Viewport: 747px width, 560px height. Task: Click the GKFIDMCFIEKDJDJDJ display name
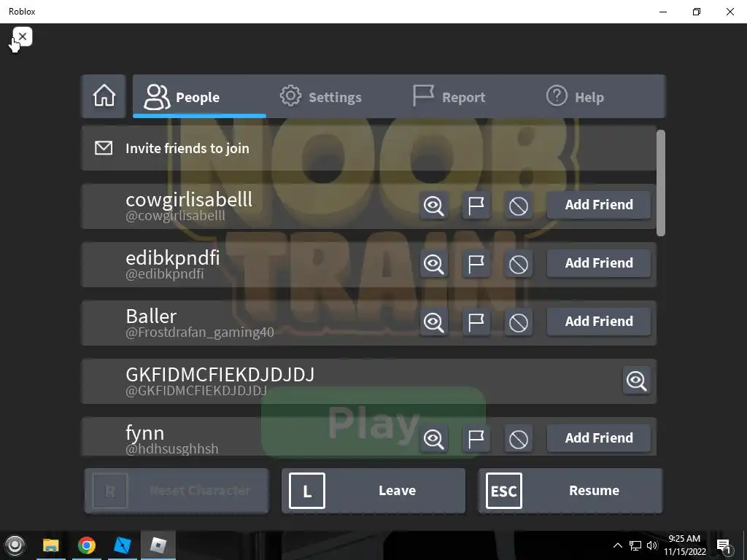tap(220, 375)
